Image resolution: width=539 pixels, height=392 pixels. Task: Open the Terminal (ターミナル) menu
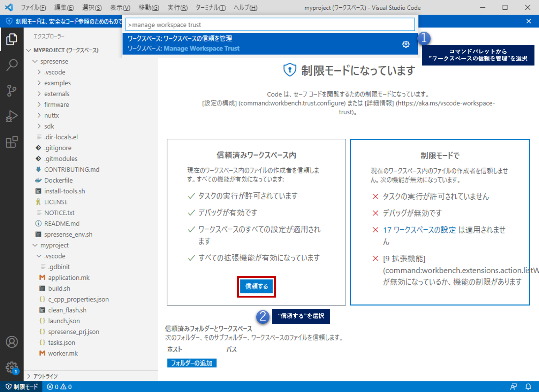(x=210, y=7)
